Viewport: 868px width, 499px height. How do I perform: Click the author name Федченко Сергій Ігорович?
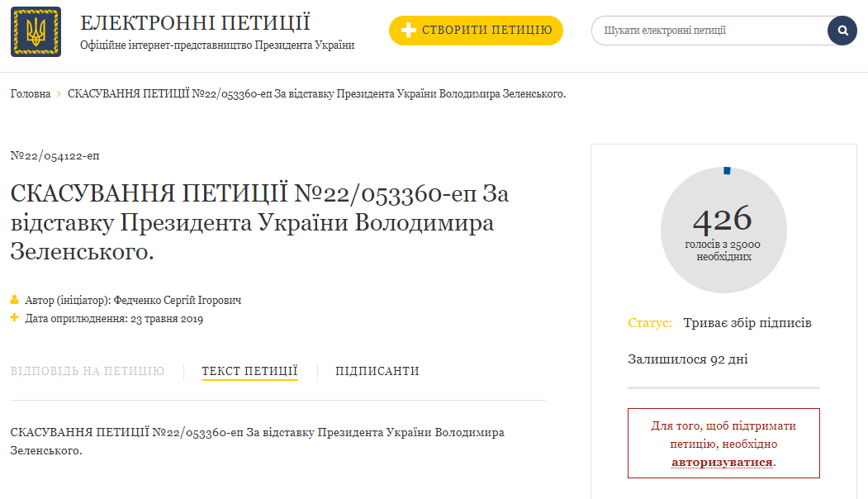177,301
